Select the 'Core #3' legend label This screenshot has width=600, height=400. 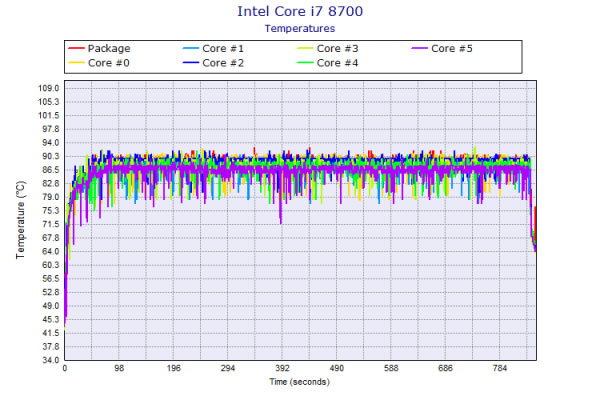click(x=338, y=49)
